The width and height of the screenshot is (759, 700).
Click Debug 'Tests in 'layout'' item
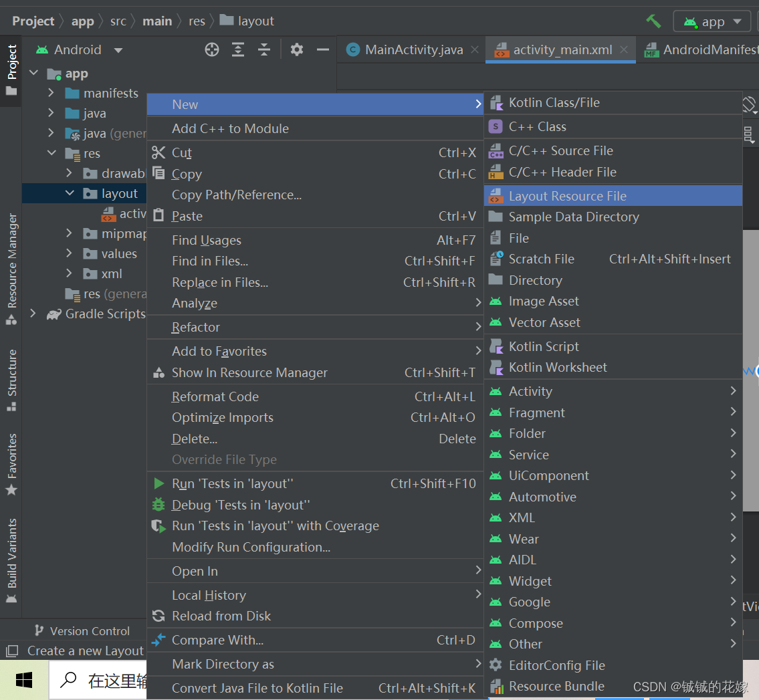pyautogui.click(x=315, y=505)
